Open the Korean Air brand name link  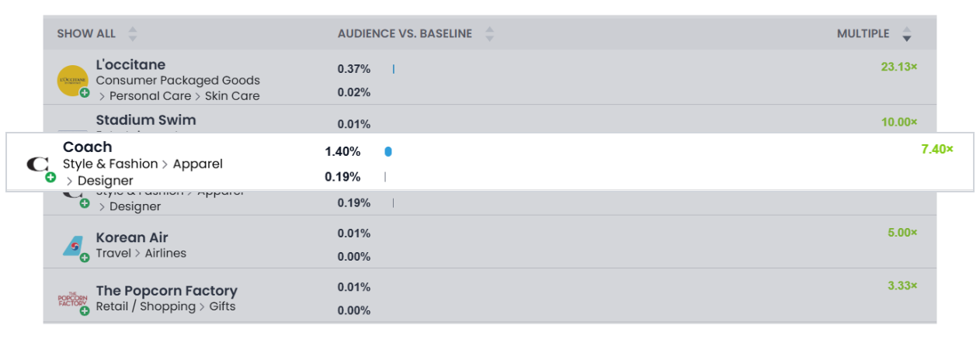click(132, 237)
